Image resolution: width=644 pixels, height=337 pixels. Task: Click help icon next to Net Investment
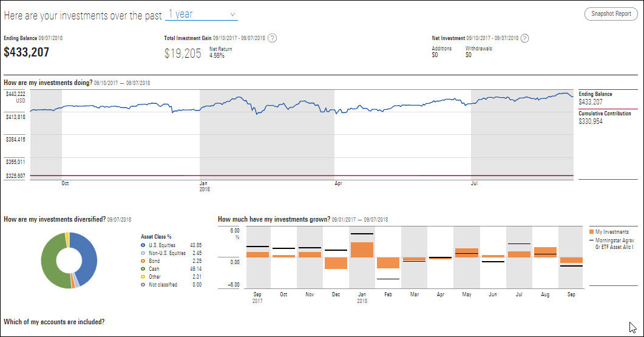(x=525, y=38)
